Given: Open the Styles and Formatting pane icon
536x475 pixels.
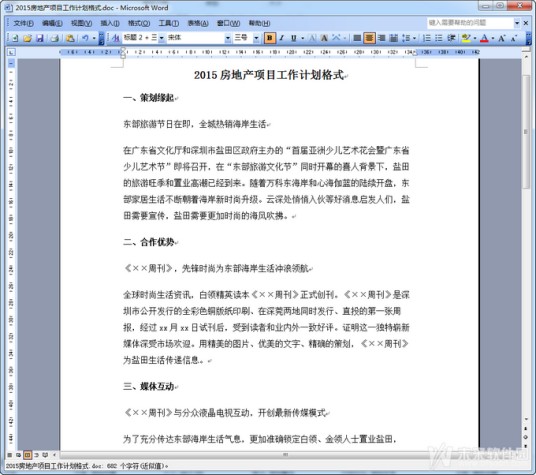Looking at the screenshot, I should coord(116,38).
